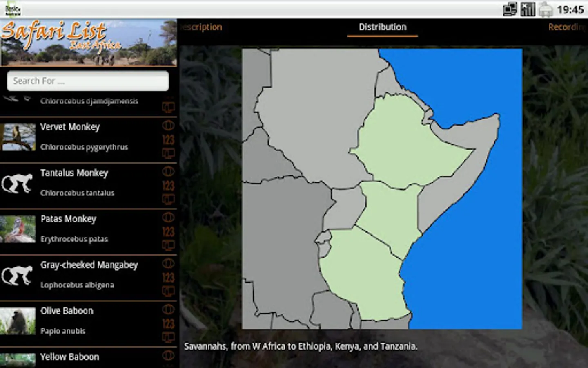Open the Olive Baboon photo thumbnail
The width and height of the screenshot is (588, 368).
[x=18, y=321]
